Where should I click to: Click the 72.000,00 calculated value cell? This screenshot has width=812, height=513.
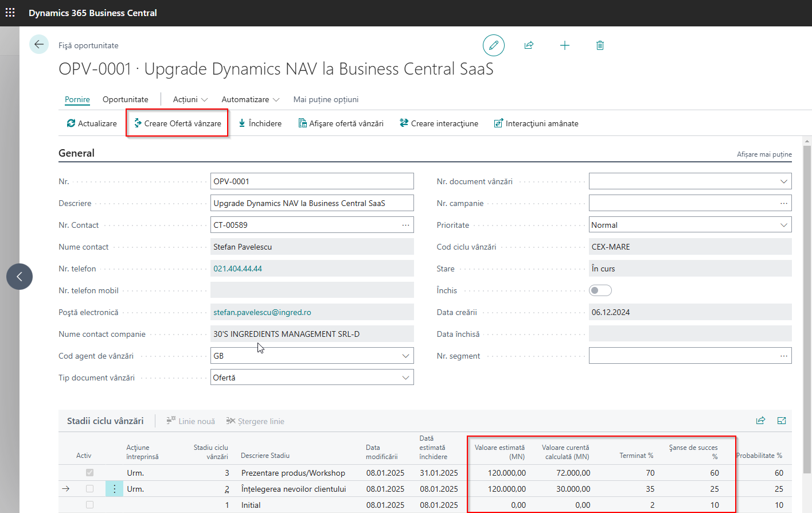pyautogui.click(x=573, y=473)
